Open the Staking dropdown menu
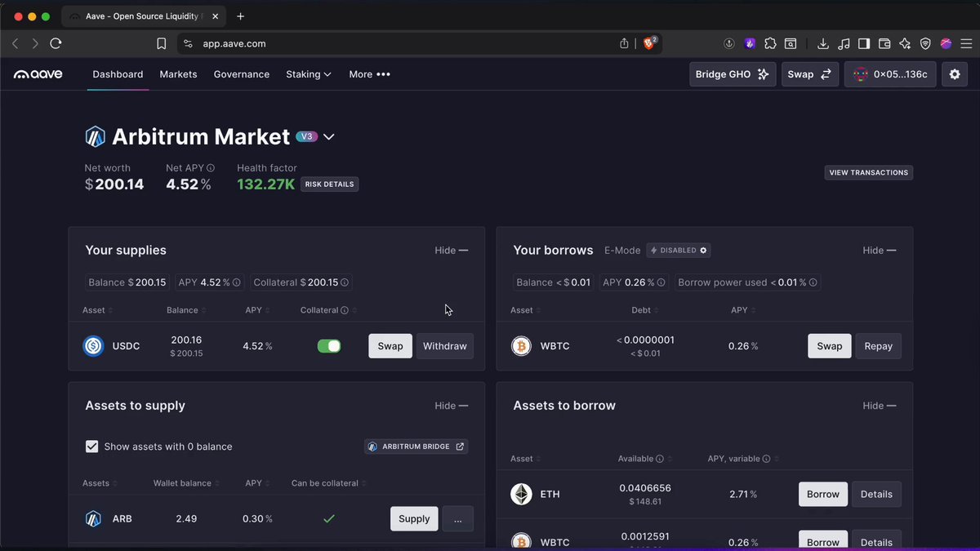 [309, 74]
